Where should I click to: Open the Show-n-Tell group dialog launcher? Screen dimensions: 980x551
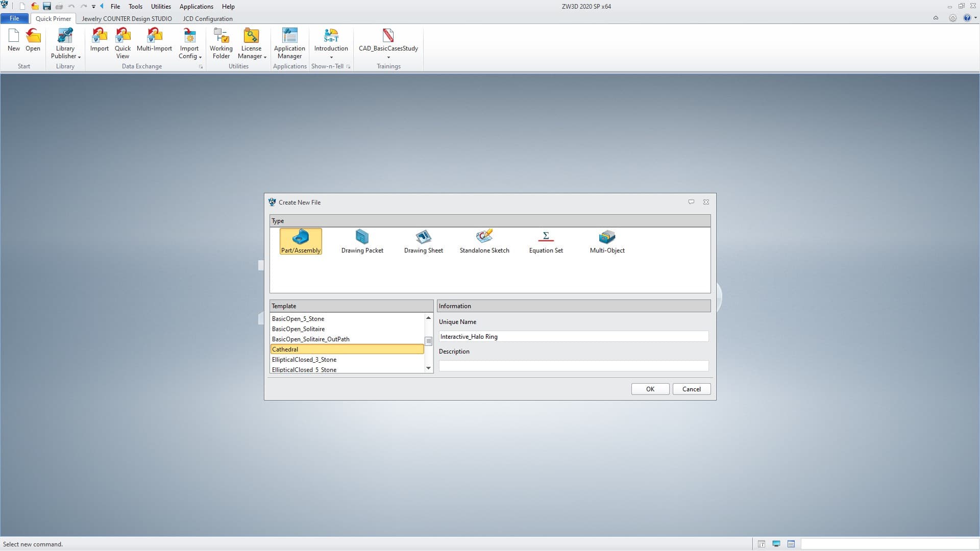(348, 67)
